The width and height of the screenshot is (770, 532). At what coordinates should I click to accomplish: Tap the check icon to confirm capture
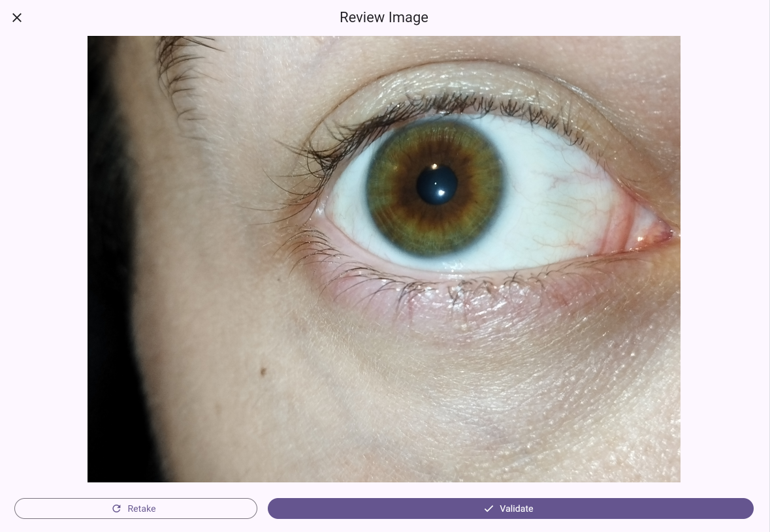point(489,509)
